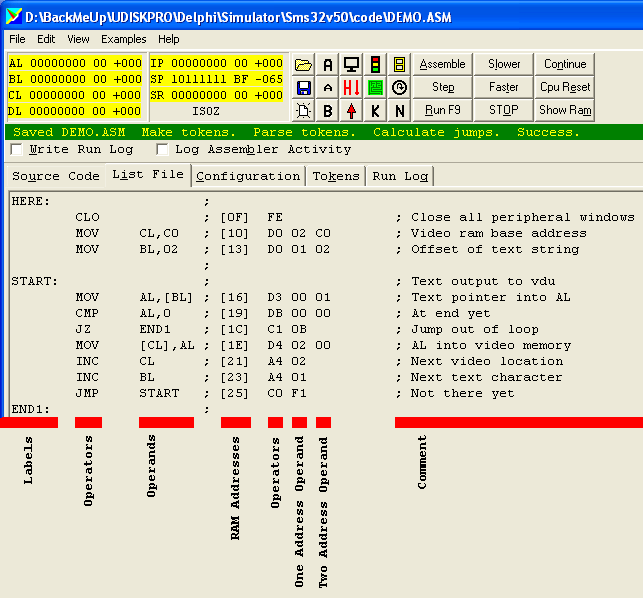Click the AL register row
Screen dimensions: 643x598
[75, 63]
